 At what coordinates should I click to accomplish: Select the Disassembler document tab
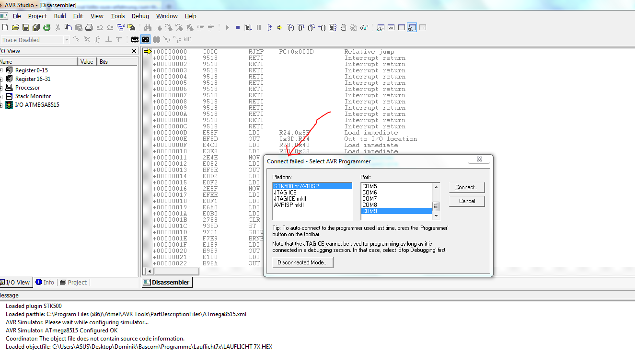(166, 282)
